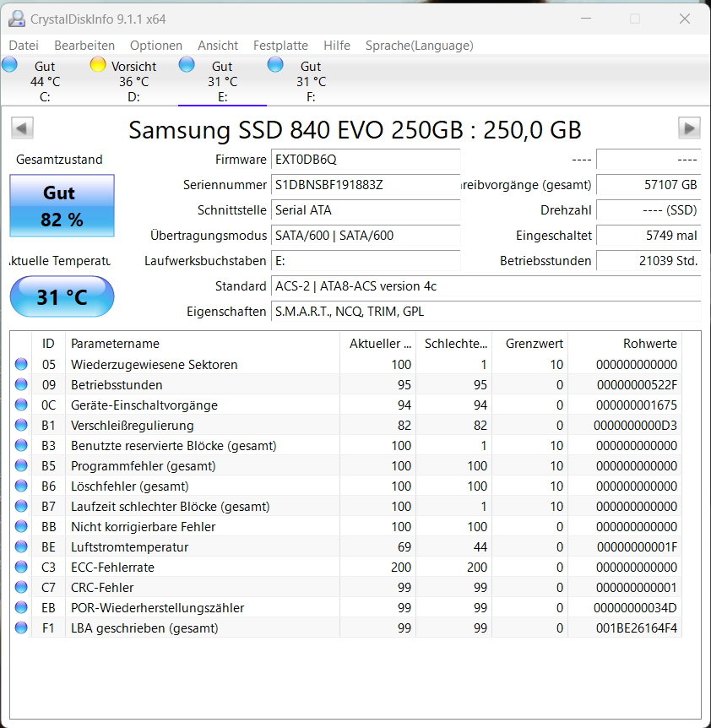Viewport: 711px width, 728px height.
Task: Click the Standard field ACS-2 | ATA8-ACS
Action: click(486, 286)
